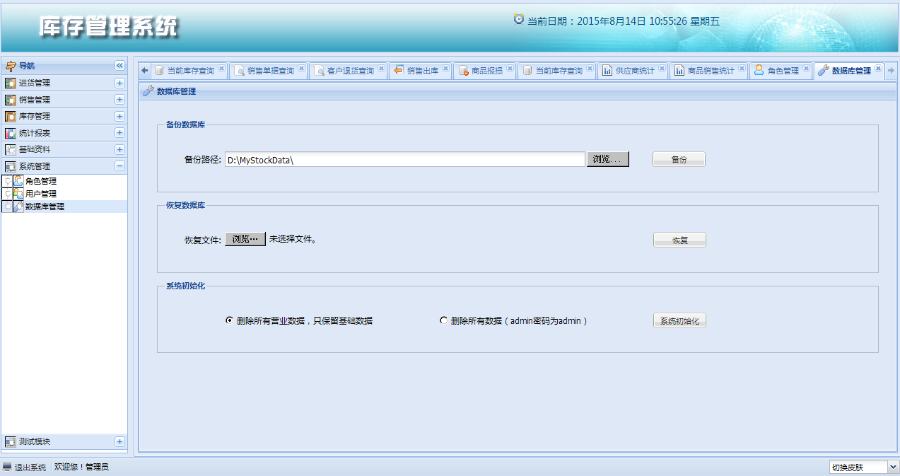Click the 数据库管理 wrench icon in tree

click(18, 206)
